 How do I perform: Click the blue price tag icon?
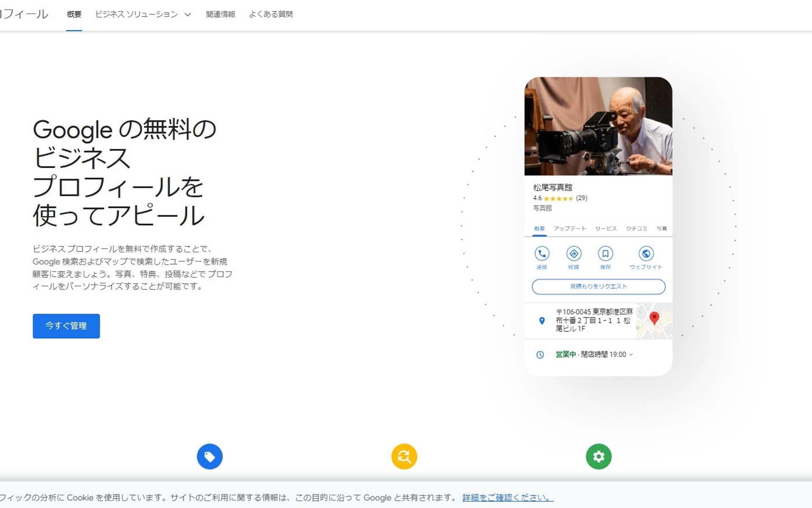coord(209,456)
